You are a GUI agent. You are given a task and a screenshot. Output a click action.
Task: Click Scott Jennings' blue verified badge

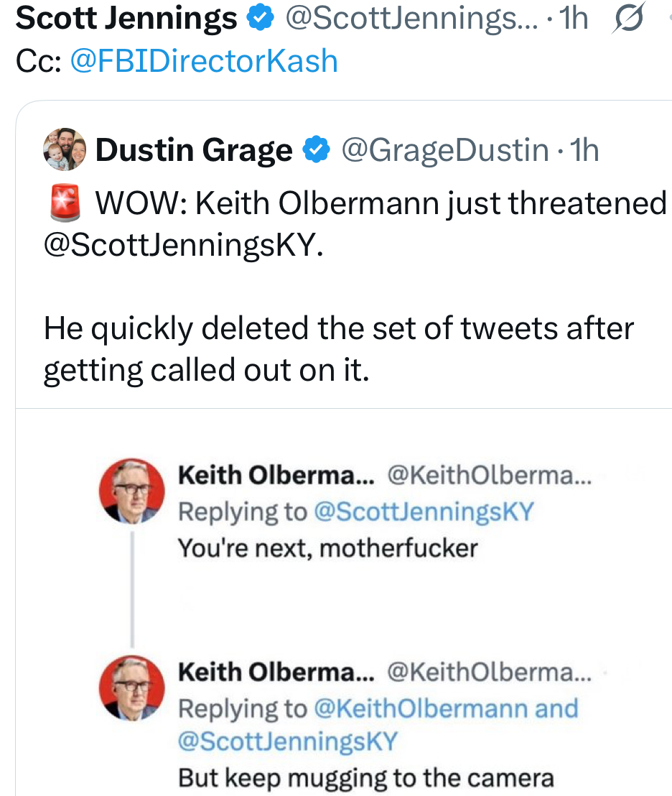(x=261, y=19)
